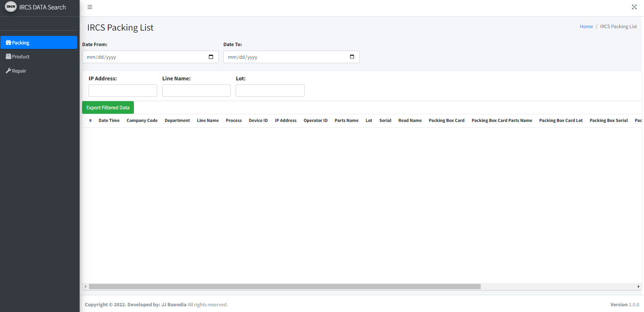The height and width of the screenshot is (312, 644).
Task: Open the Date From calendar picker
Action: 211,57
